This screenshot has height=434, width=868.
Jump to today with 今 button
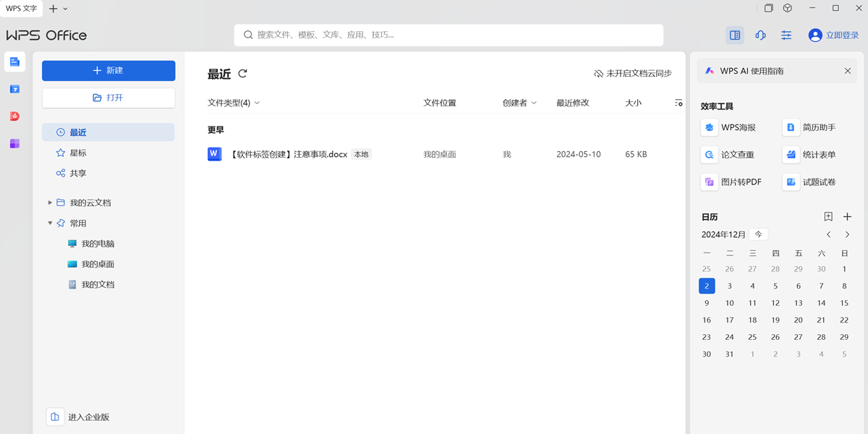pyautogui.click(x=758, y=234)
